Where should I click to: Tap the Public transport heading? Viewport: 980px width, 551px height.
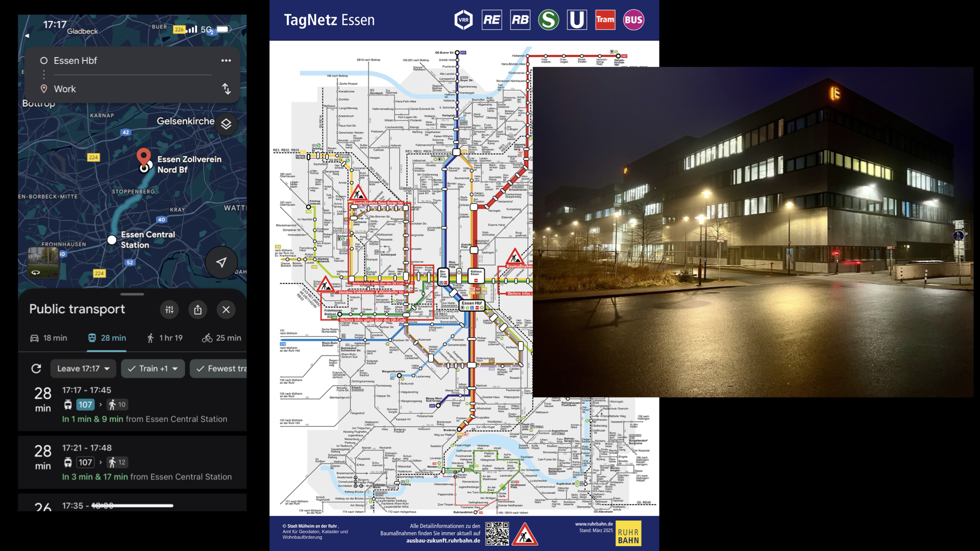[77, 309]
